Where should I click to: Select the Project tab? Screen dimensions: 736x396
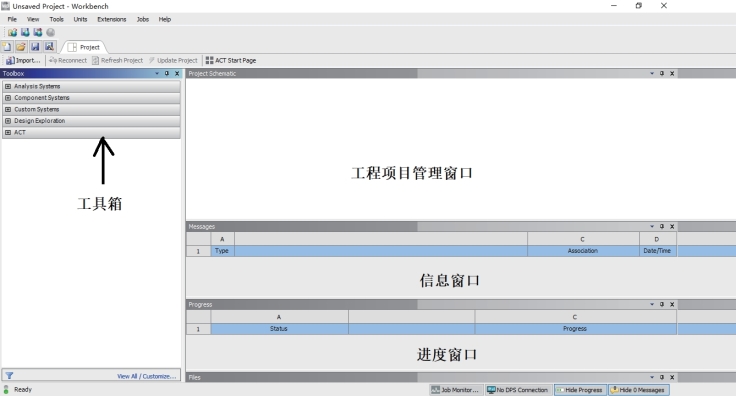(84, 47)
